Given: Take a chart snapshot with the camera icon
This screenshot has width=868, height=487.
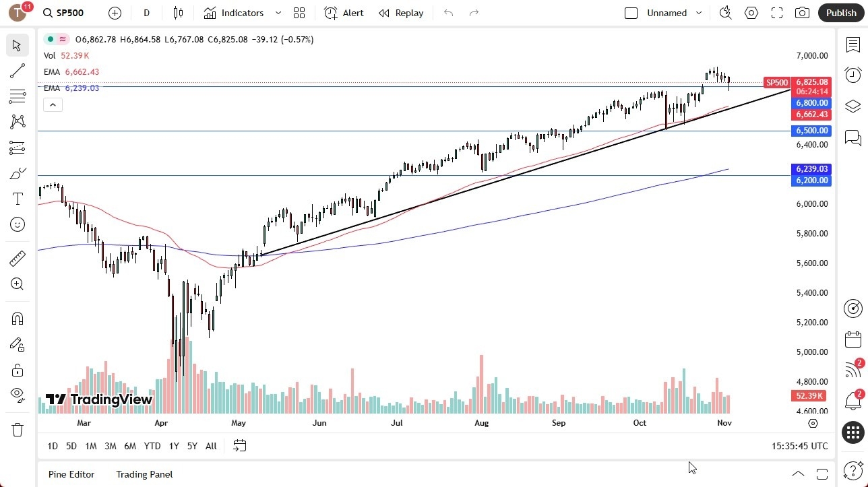Looking at the screenshot, I should (802, 12).
